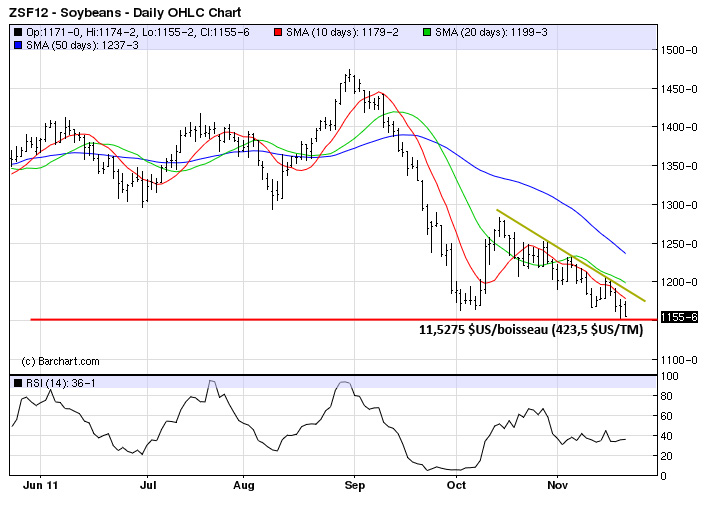Screen dimensions: 706x512
Task: Click the 1155-6 current price tag
Action: [679, 316]
